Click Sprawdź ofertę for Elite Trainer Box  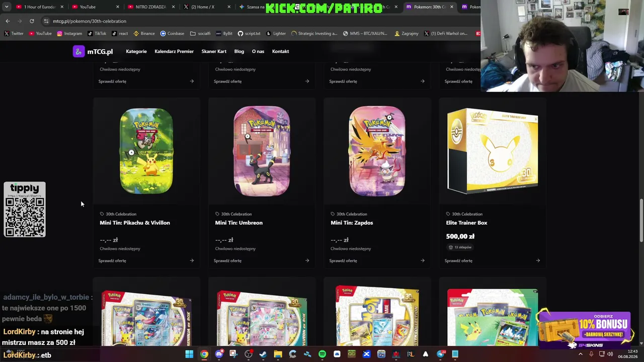pos(458,261)
